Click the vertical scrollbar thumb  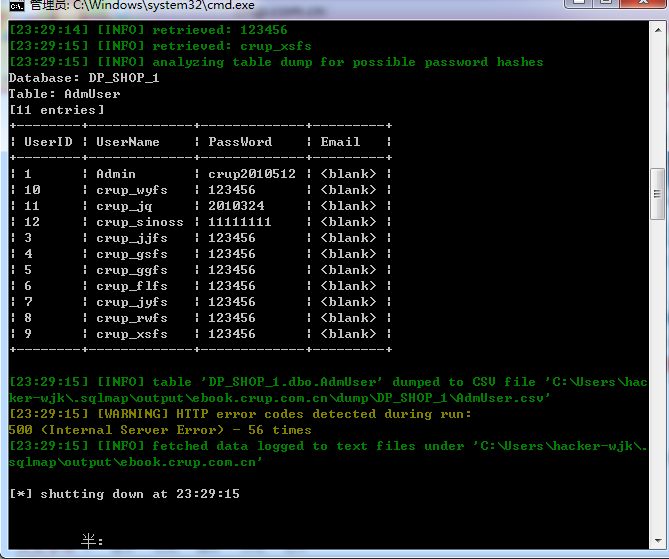[657, 194]
